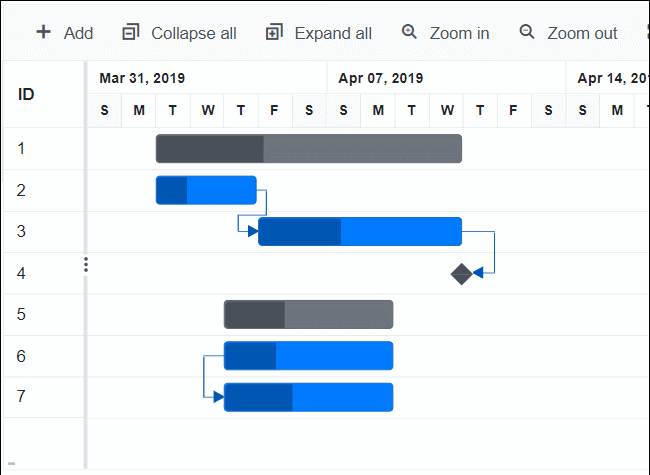650x475 pixels.
Task: Click the Expand all icon
Action: (274, 32)
